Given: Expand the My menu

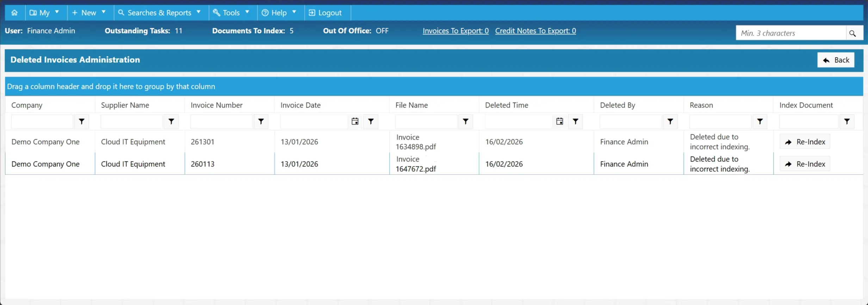Looking at the screenshot, I should (46, 13).
